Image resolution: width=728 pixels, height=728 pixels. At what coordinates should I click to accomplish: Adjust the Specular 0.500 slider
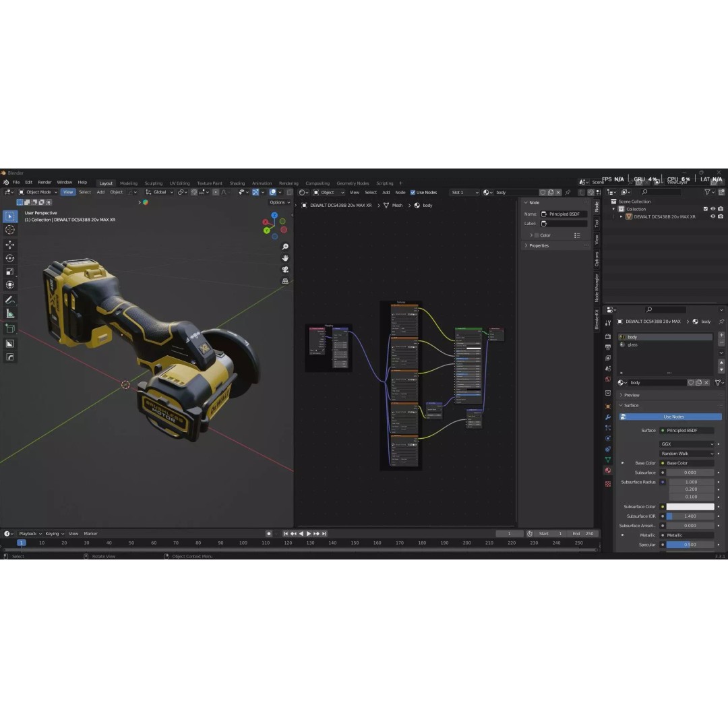(x=690, y=545)
